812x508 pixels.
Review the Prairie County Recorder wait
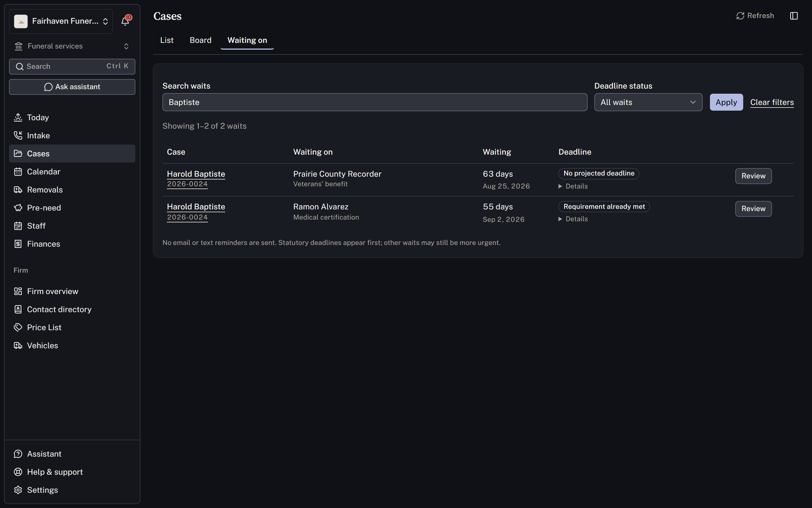coord(753,176)
